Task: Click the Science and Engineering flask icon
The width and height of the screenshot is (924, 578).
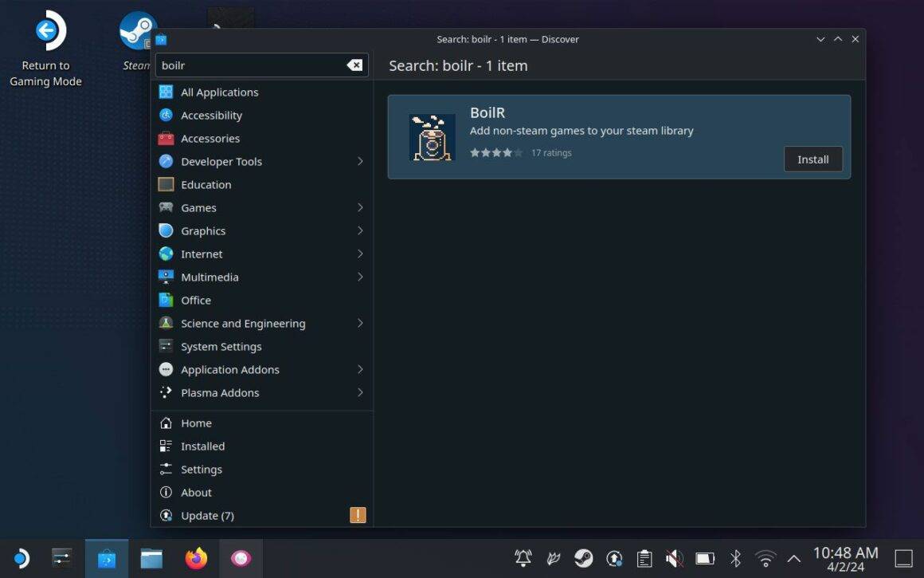Action: coord(166,323)
